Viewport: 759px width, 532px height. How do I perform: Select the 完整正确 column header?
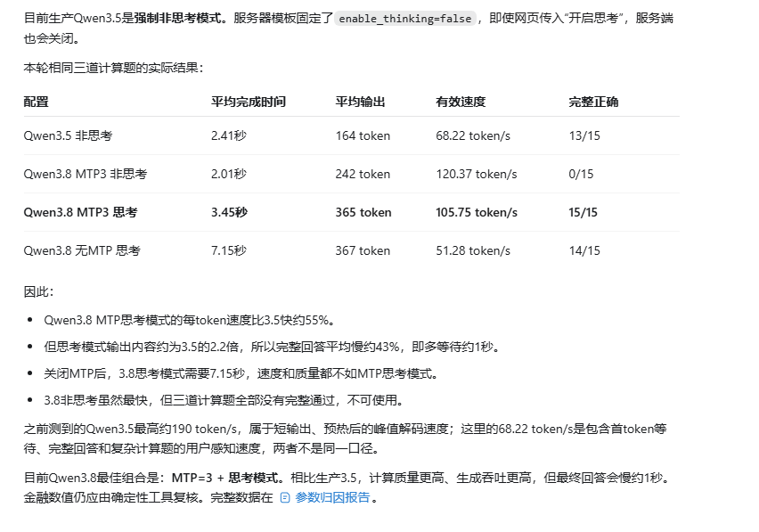click(x=593, y=102)
